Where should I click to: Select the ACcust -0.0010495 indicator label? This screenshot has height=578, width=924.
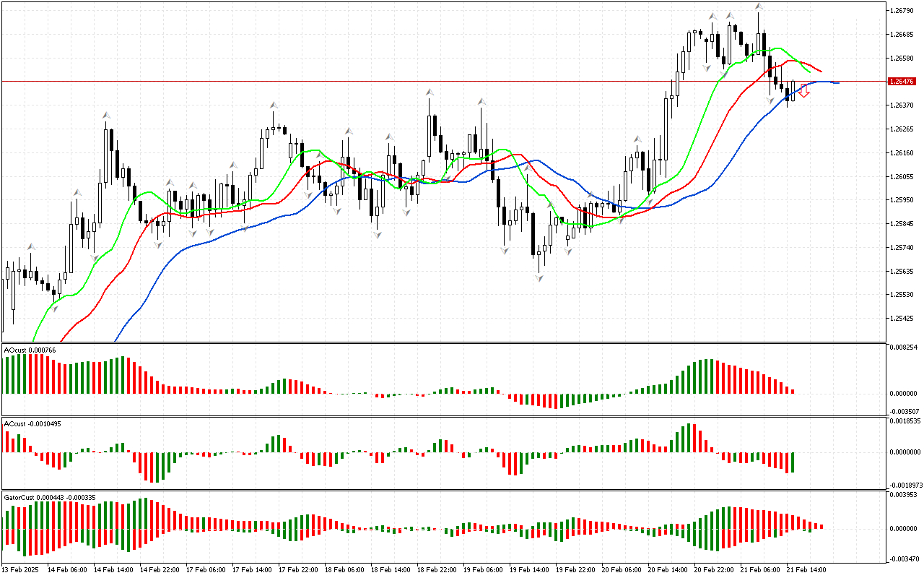click(32, 423)
